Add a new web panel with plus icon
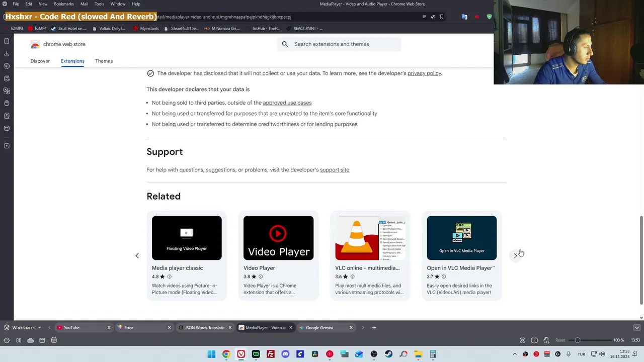 [x=7, y=146]
